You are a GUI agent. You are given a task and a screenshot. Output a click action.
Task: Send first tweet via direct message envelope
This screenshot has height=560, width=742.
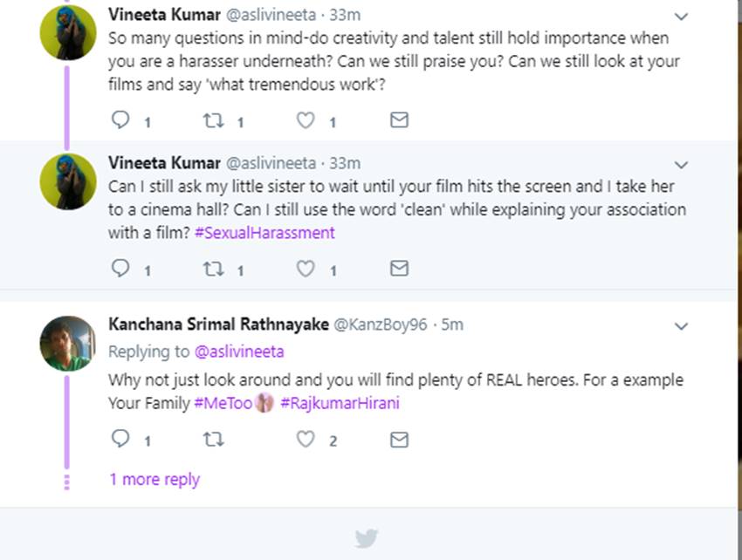399,120
